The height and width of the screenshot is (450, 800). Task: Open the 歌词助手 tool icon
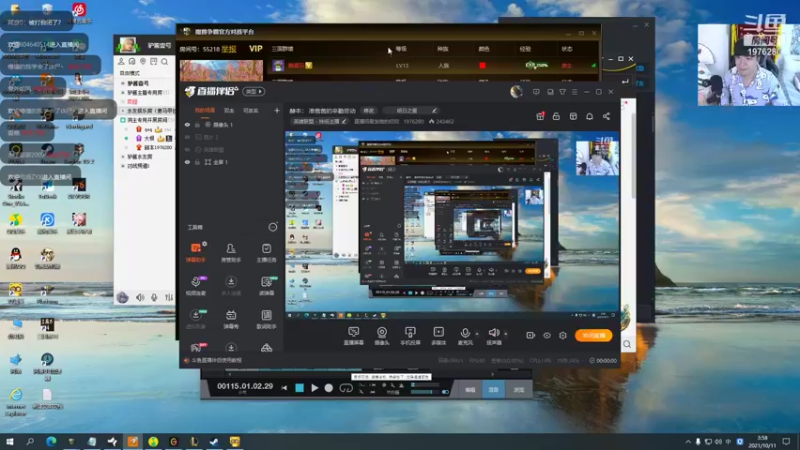point(266,319)
